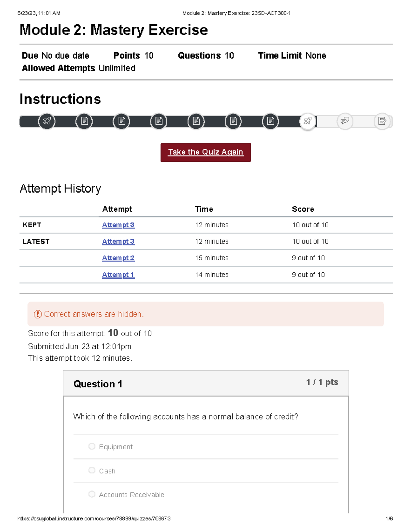Viewport: 411px width, 532px height.
Task: Open the Attempt 2 link
Action: (x=118, y=258)
